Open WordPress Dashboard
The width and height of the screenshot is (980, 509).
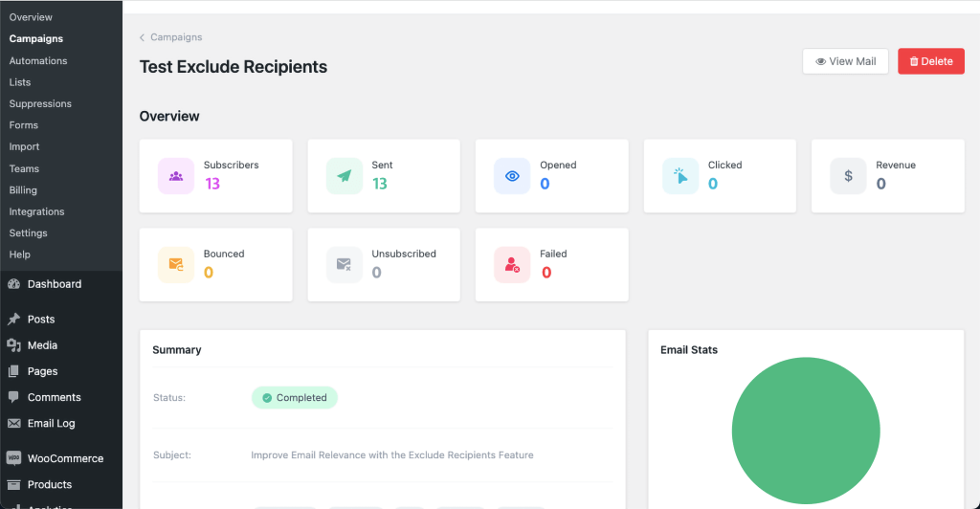[x=55, y=284]
